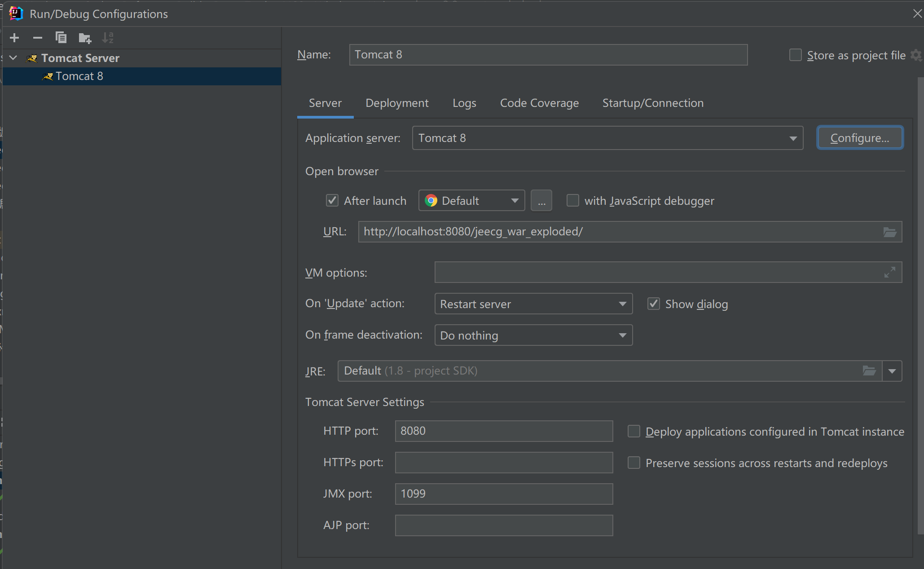Close the Run/Debug Configurations dialog
The image size is (924, 569).
pyautogui.click(x=917, y=13)
